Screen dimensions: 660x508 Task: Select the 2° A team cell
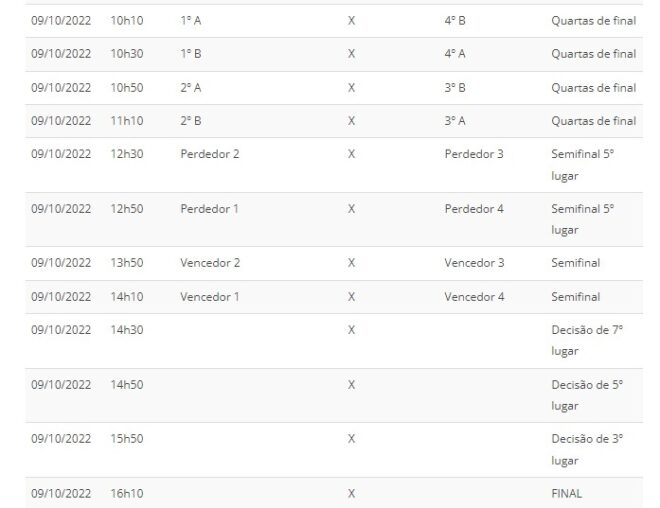tap(190, 87)
